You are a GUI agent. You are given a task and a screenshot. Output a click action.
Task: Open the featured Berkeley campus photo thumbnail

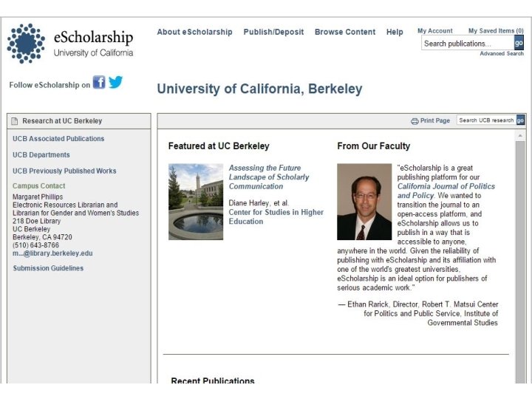point(196,201)
